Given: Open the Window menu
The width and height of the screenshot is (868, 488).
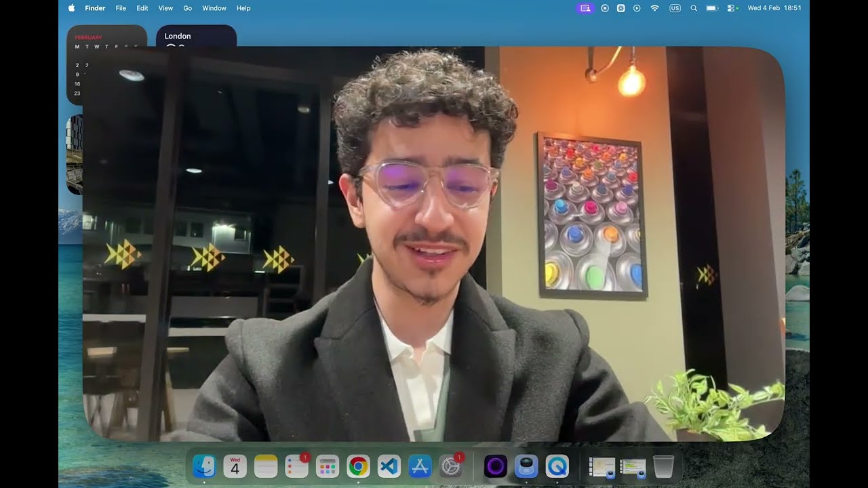Looking at the screenshot, I should pyautogui.click(x=214, y=8).
